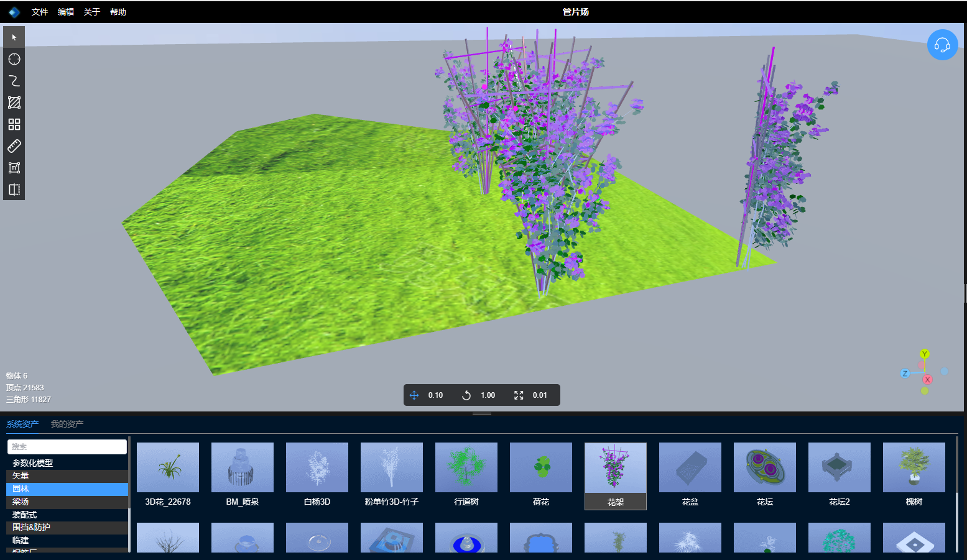Select the hatched area polygon tool

point(14,103)
